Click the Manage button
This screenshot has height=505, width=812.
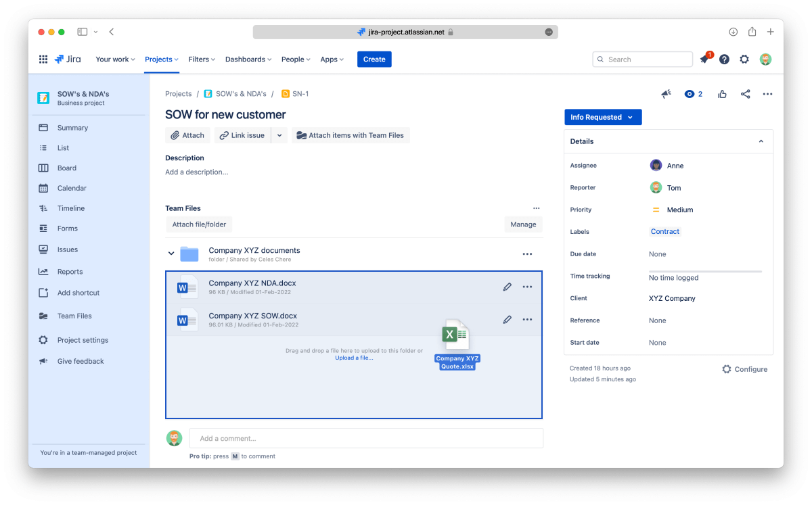pyautogui.click(x=523, y=224)
